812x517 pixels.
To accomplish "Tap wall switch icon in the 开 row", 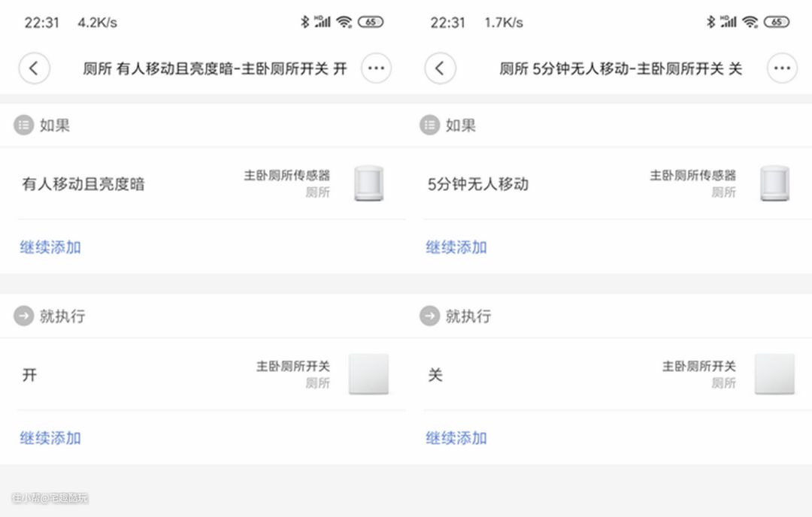I will click(368, 374).
